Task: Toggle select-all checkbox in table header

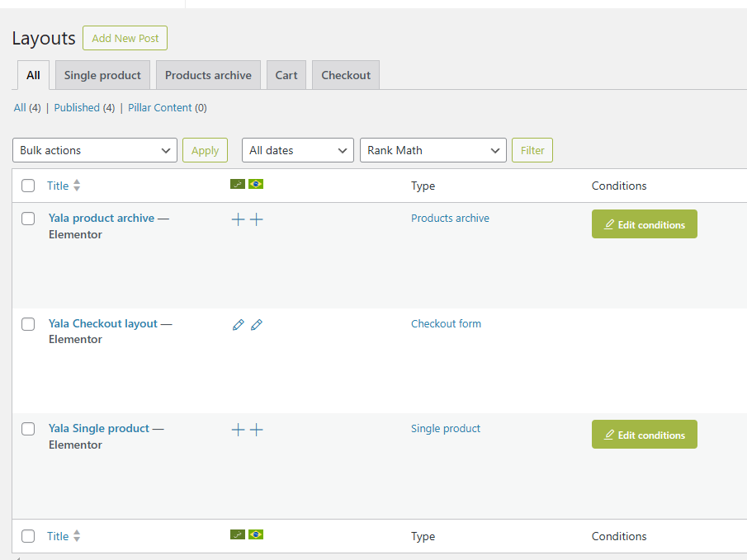Action: [x=28, y=186]
